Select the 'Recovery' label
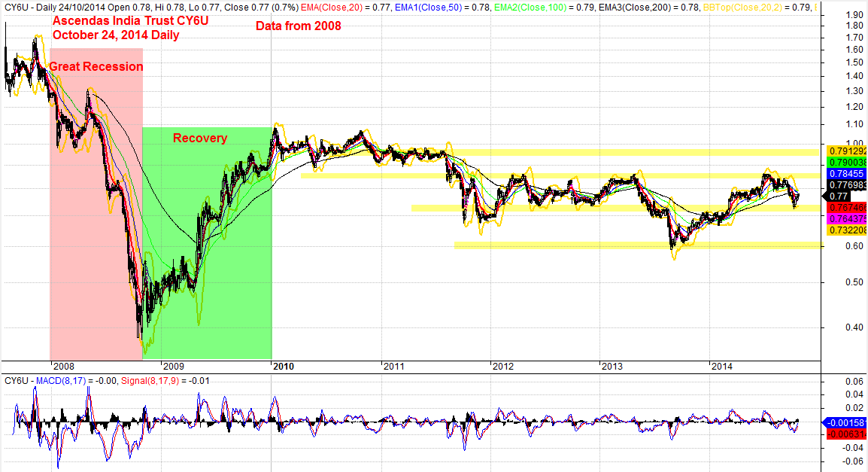 click(200, 138)
